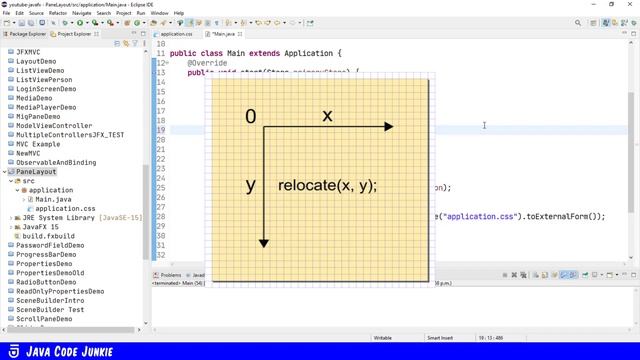Open the application.css editor tab
Viewport: 640px width, 360px height.
pos(173,34)
